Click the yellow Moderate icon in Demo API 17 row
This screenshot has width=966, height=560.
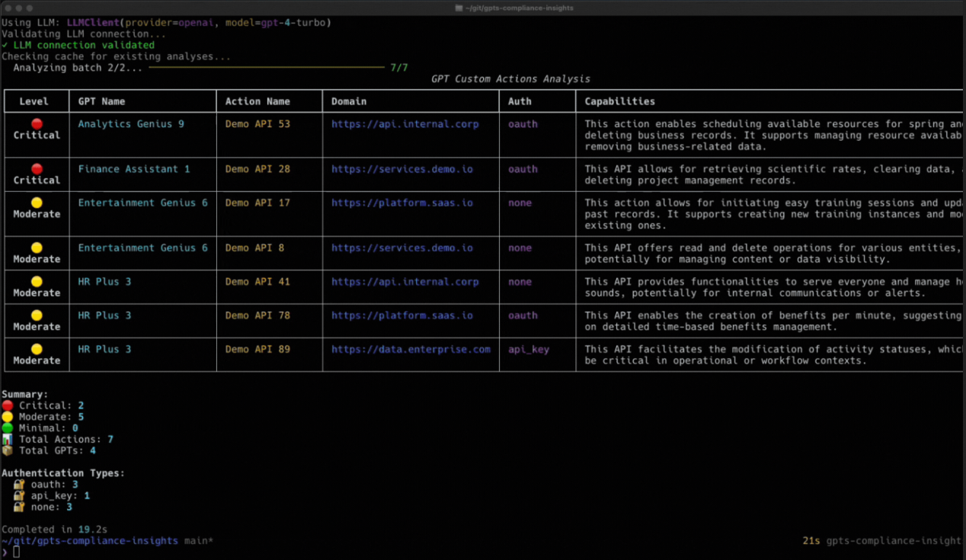(37, 203)
